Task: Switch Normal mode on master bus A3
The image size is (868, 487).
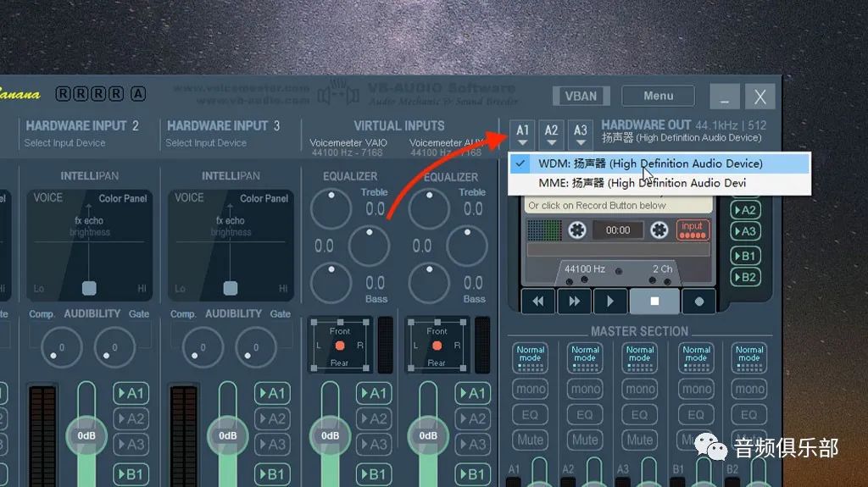Action: [x=640, y=357]
